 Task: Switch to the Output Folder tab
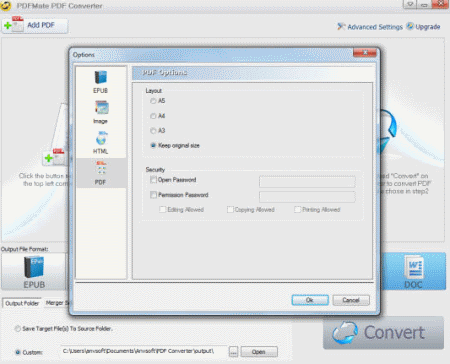click(22, 303)
